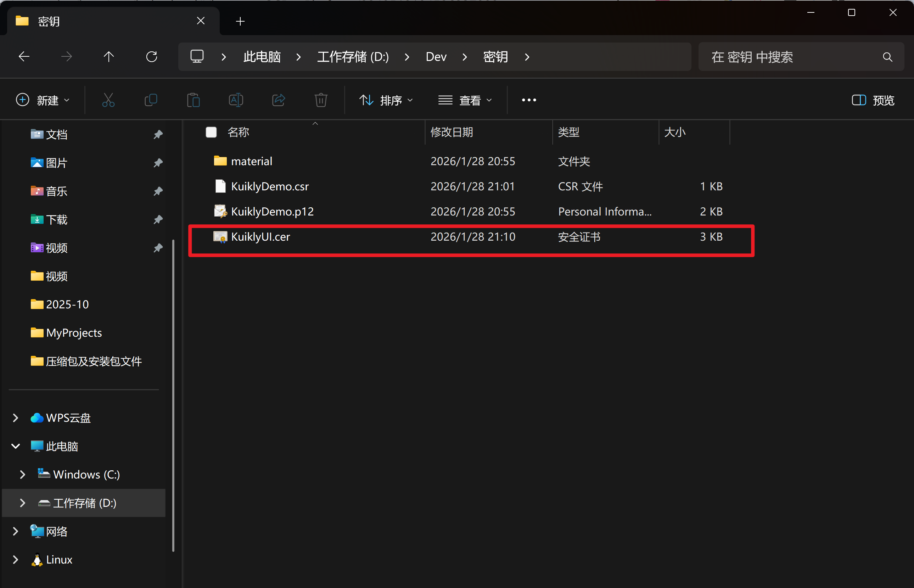Open a new tab with plus button

240,21
